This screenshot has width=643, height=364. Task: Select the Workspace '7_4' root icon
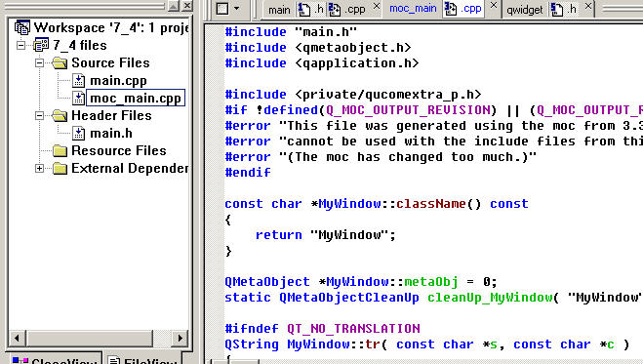tap(22, 27)
